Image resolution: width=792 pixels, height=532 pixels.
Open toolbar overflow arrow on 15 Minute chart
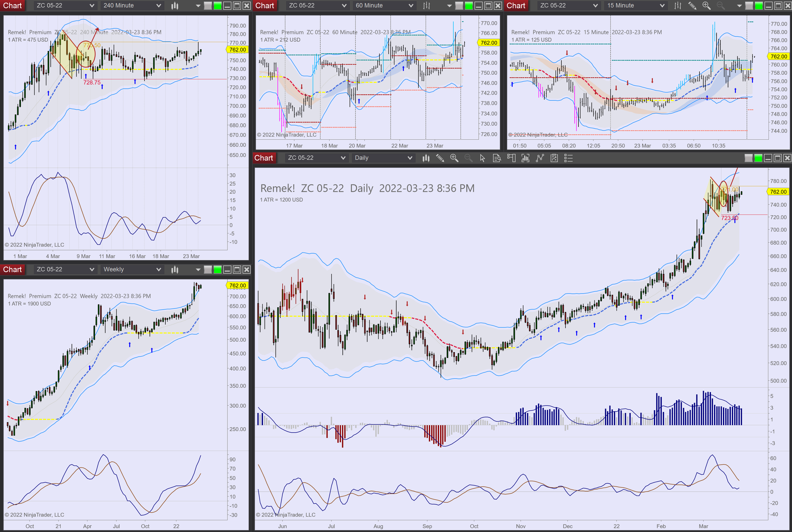739,5
